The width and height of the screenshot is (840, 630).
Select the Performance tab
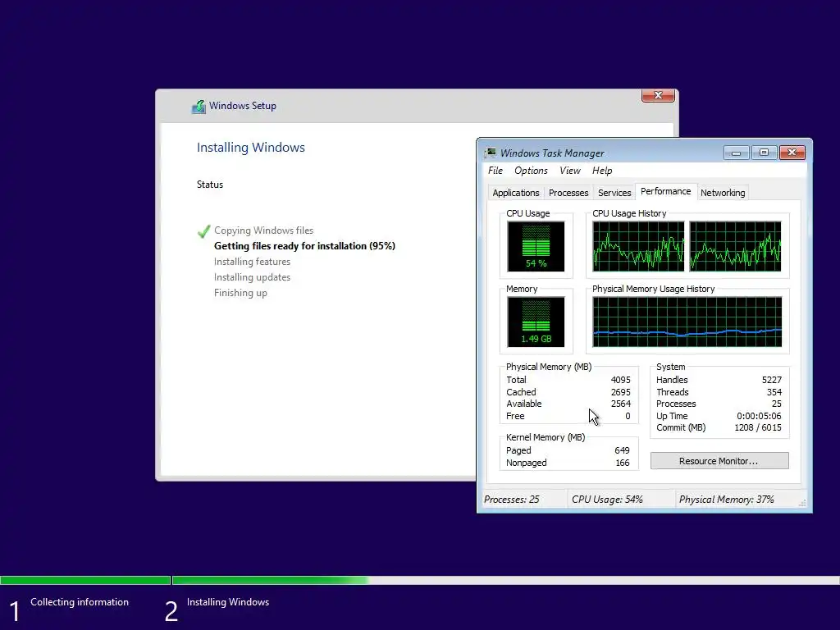(666, 191)
